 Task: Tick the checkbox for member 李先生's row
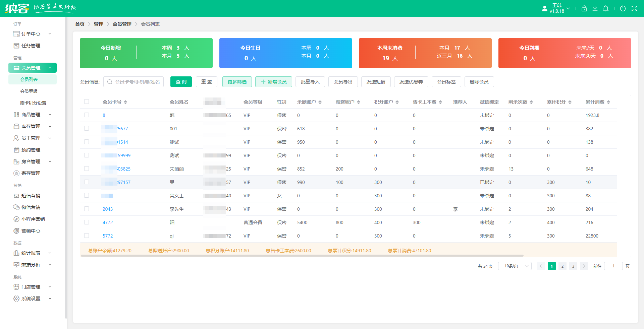87,208
